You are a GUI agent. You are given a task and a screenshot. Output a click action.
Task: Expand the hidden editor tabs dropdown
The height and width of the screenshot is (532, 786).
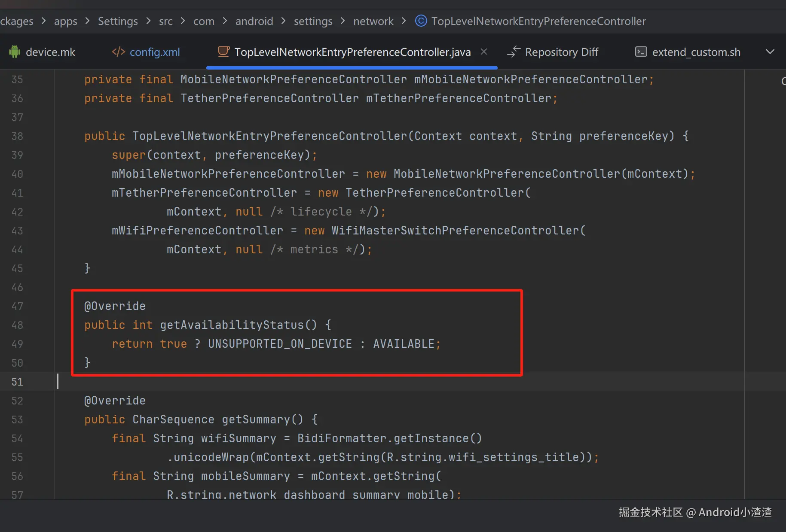pyautogui.click(x=770, y=52)
